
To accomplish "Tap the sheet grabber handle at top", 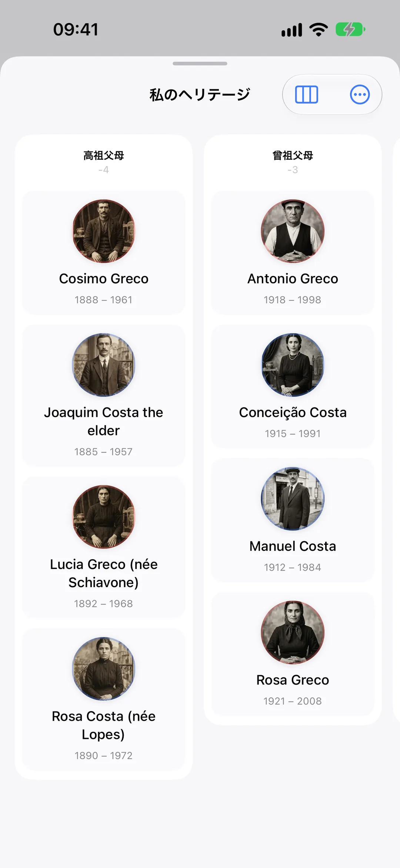I will [x=200, y=64].
